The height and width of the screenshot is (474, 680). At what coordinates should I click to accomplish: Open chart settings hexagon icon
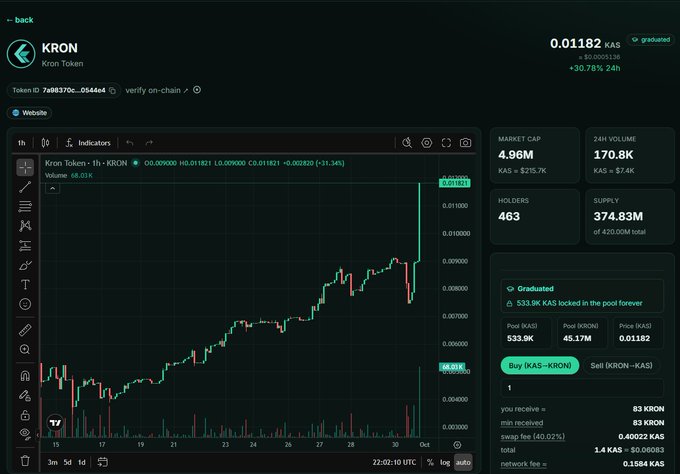(427, 143)
